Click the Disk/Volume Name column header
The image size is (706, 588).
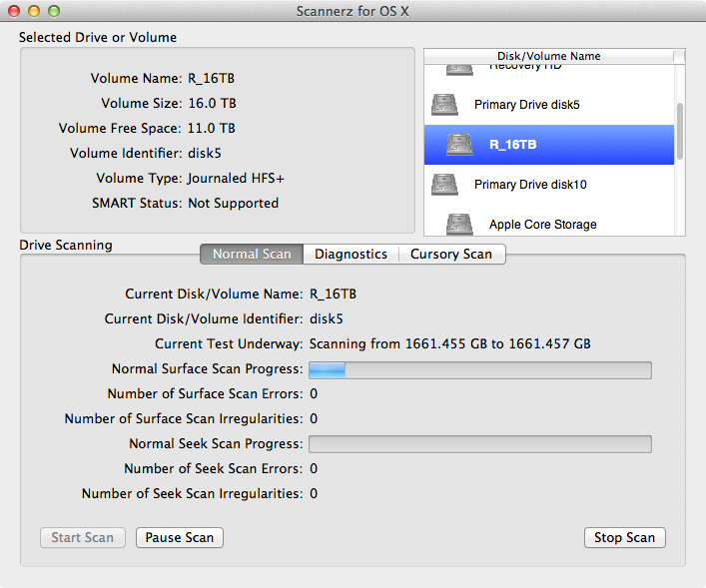tap(549, 56)
